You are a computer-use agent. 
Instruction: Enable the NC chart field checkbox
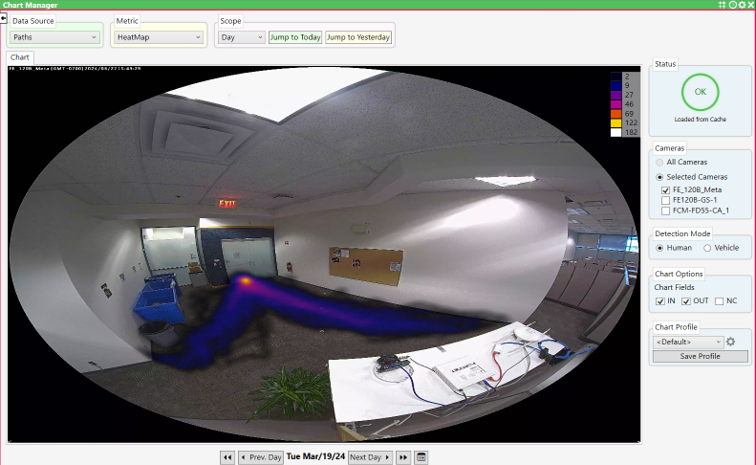coord(719,301)
